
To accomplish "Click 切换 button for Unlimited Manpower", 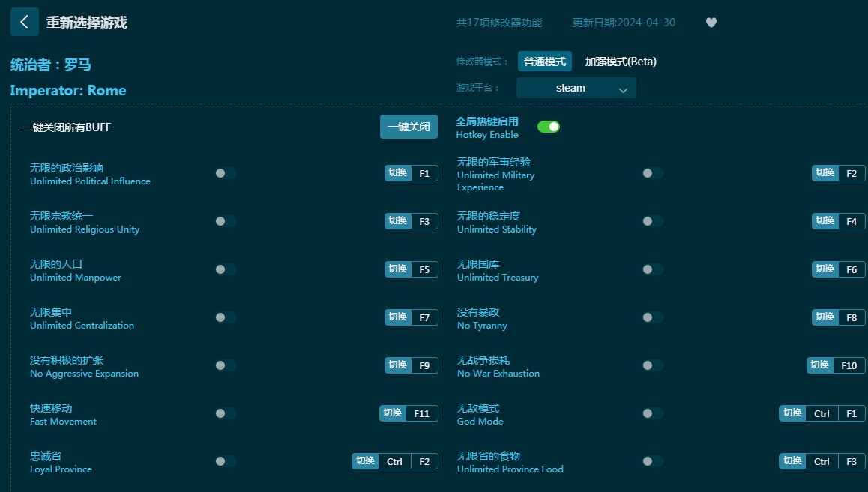I will 398,269.
